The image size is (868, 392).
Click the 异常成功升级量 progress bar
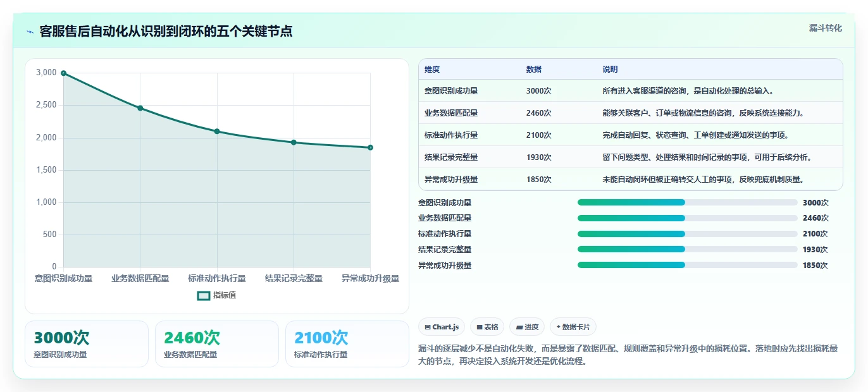(x=687, y=265)
